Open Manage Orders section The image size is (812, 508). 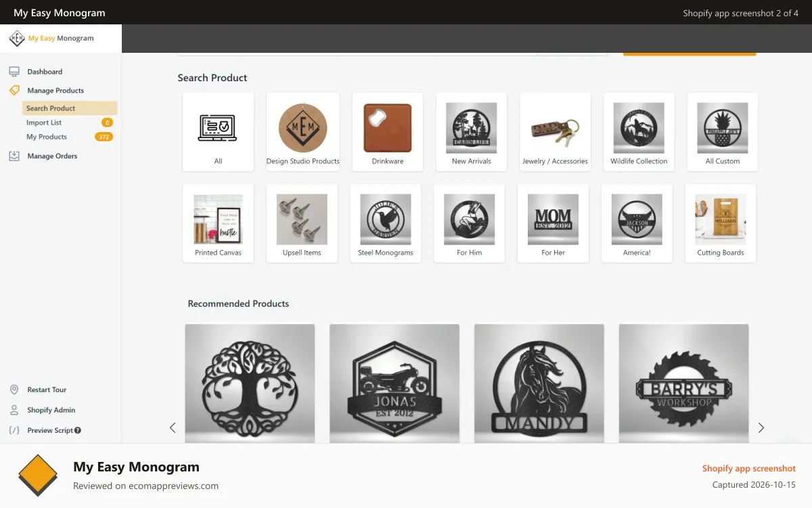(x=52, y=156)
